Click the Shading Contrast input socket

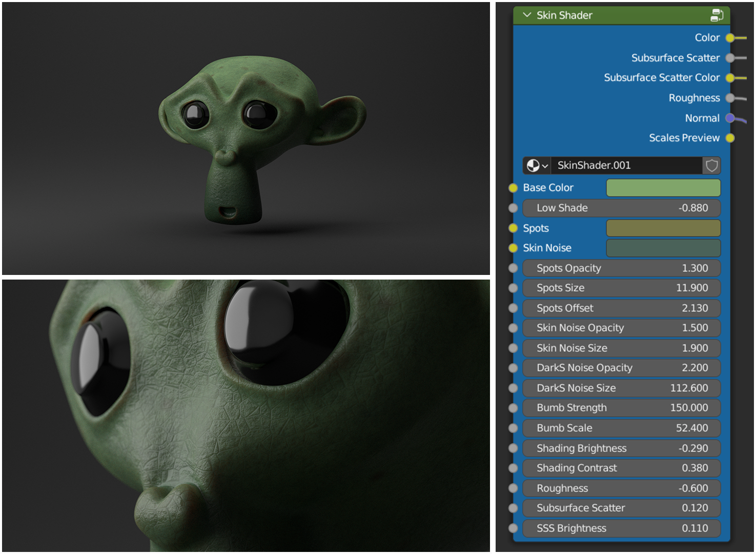click(x=513, y=468)
